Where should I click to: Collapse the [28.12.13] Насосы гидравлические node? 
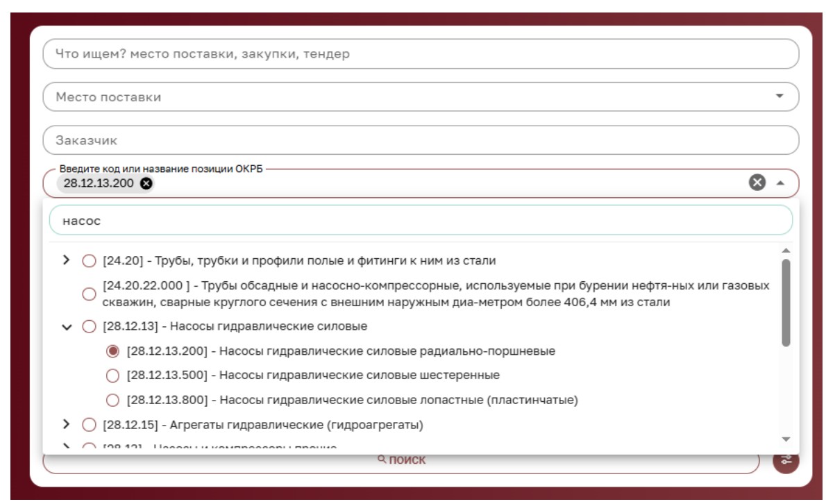[67, 326]
